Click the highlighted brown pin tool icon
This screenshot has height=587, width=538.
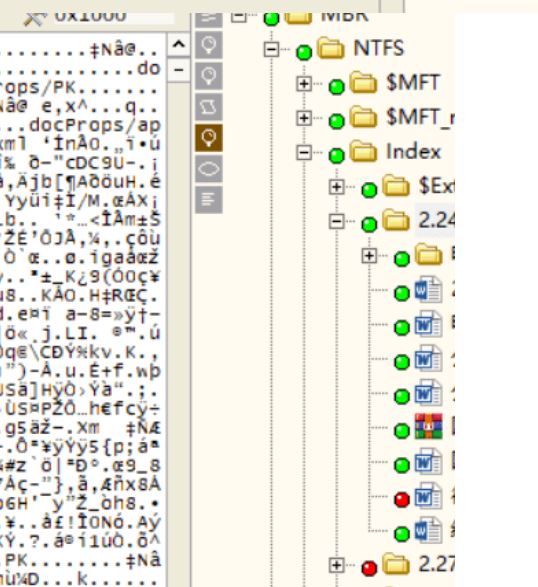(209, 138)
